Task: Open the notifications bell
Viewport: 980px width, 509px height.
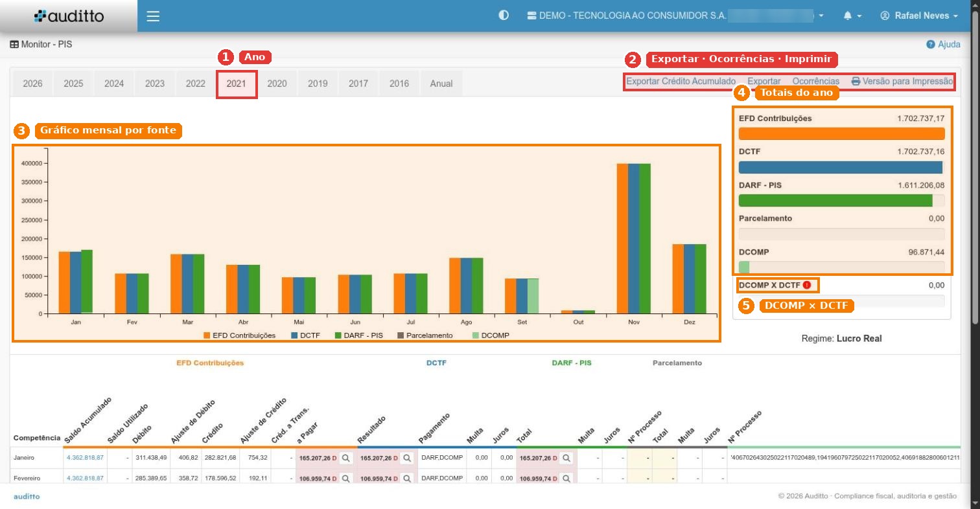Action: tap(848, 16)
